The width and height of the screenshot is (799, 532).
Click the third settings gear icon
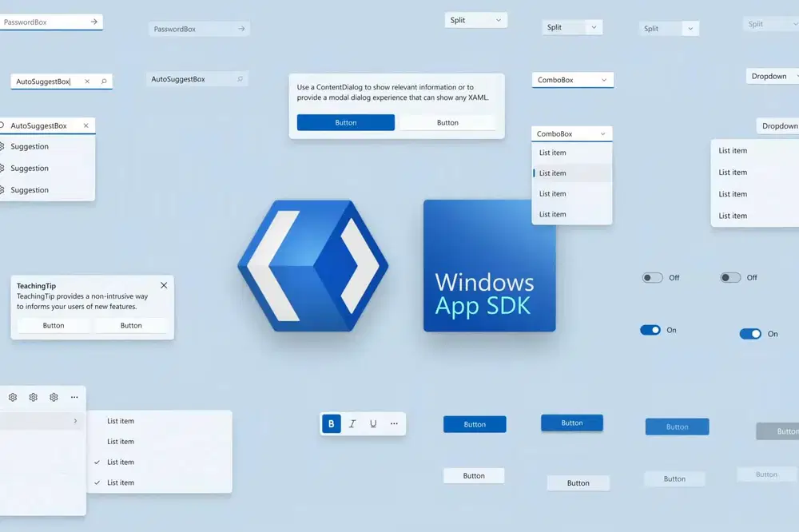[x=54, y=397]
